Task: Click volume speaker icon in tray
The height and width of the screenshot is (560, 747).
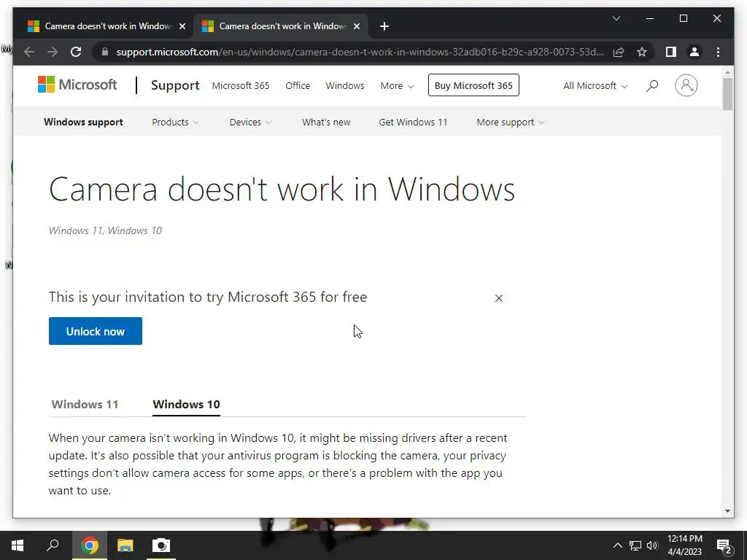Action: [652, 545]
